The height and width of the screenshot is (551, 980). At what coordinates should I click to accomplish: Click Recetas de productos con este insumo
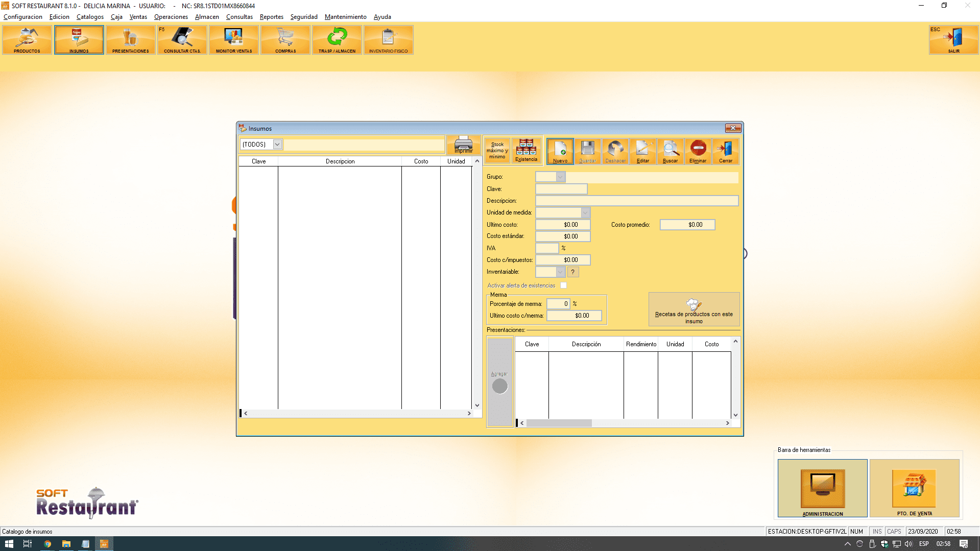click(x=694, y=310)
